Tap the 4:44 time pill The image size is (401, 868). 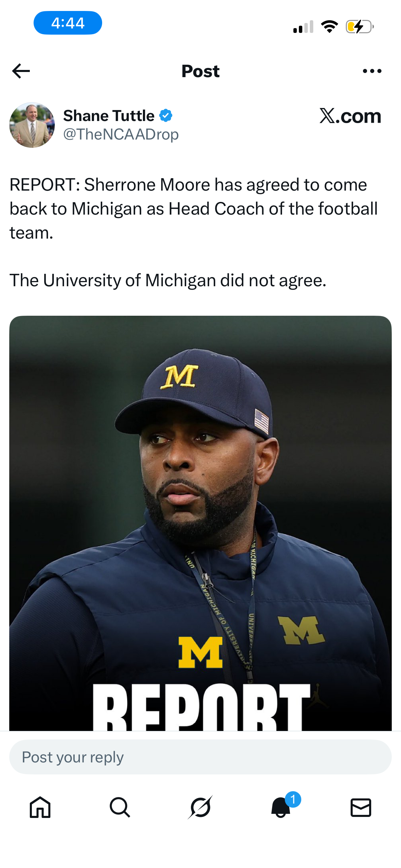[x=68, y=23]
